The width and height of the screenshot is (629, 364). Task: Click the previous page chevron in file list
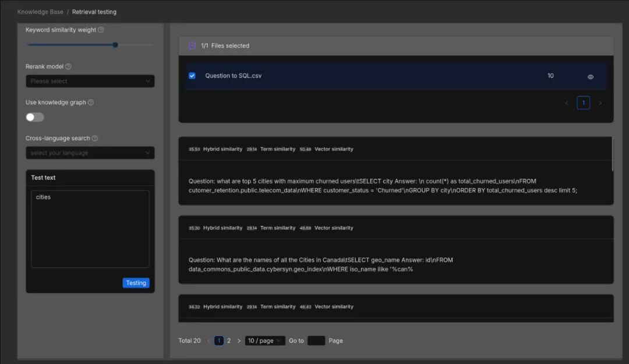(566, 102)
